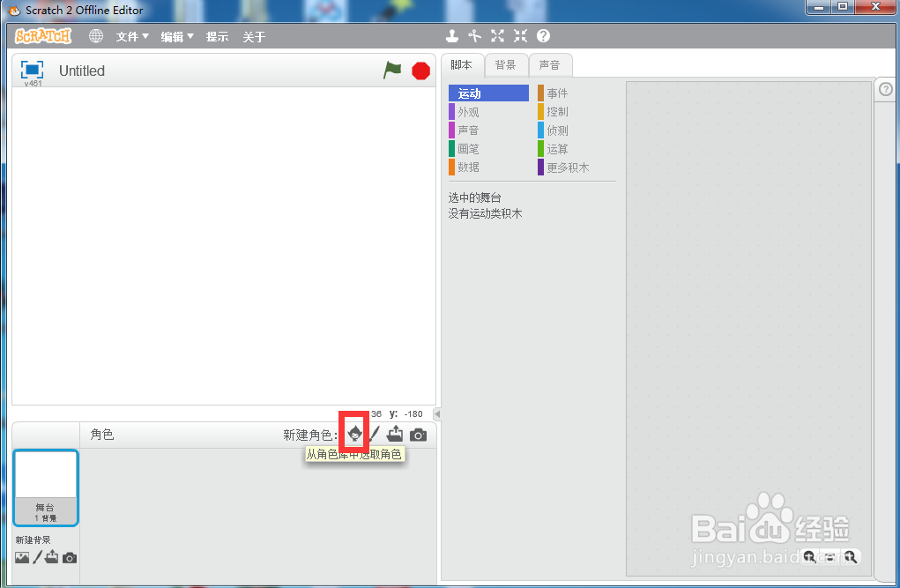This screenshot has width=900, height=588.
Task: Choose new backdrop from library
Action: [x=22, y=557]
